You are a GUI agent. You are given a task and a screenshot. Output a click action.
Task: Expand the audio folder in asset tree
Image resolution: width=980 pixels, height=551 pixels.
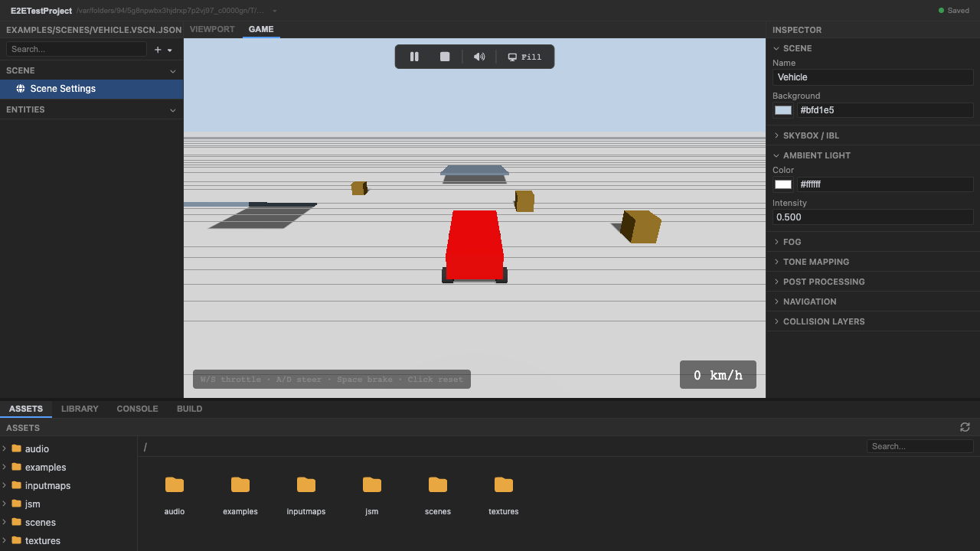pyautogui.click(x=5, y=448)
